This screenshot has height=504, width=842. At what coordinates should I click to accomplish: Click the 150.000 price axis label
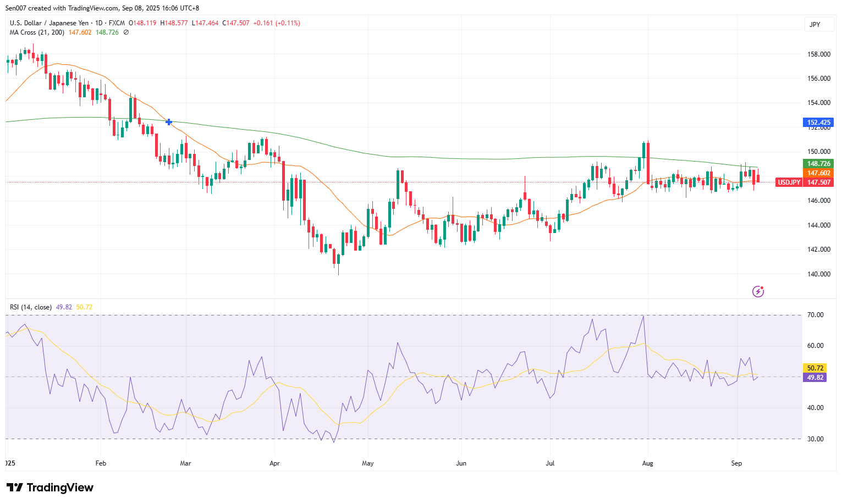tap(819, 152)
